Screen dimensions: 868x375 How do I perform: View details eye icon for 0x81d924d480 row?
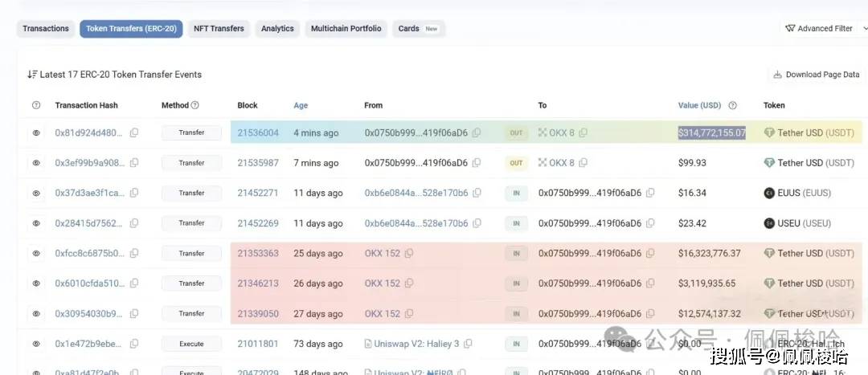(x=36, y=132)
